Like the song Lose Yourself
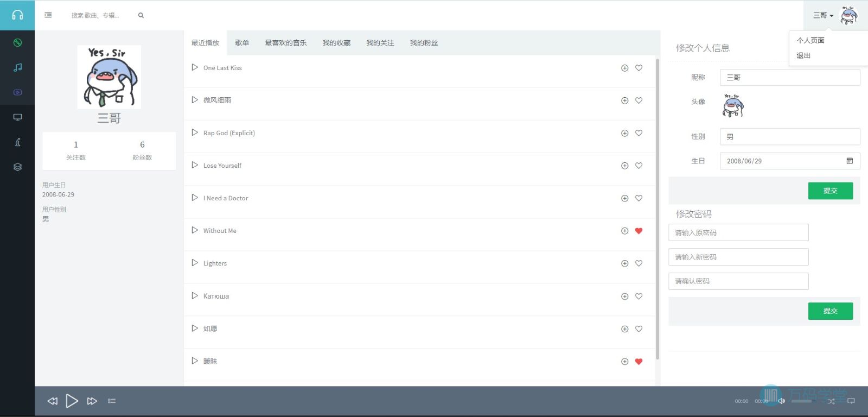The width and height of the screenshot is (868, 417). 639,166
